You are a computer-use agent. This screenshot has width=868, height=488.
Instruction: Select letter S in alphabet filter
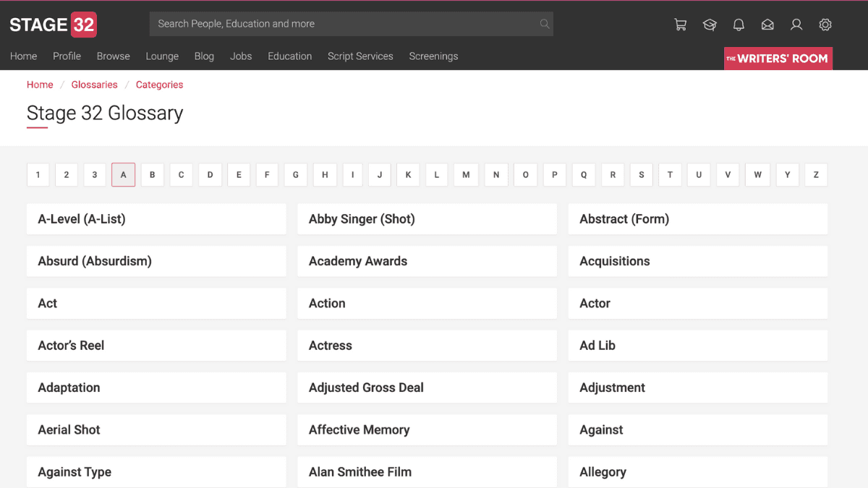642,175
